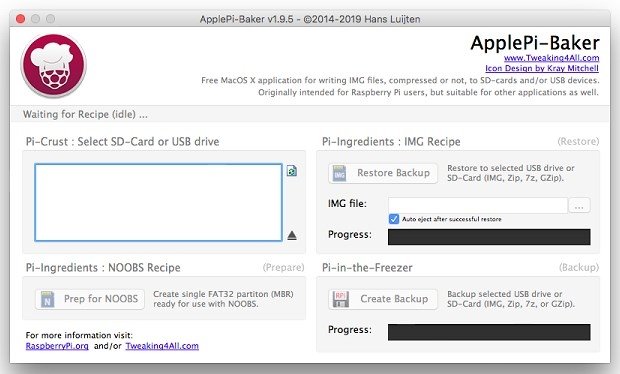Click inside the IMG file path field

coord(478,205)
